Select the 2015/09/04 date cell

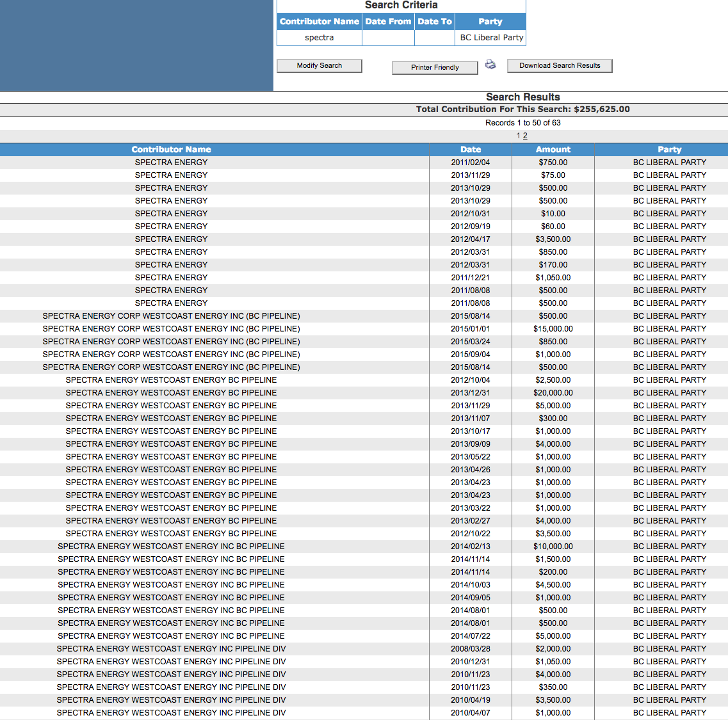[x=471, y=354]
